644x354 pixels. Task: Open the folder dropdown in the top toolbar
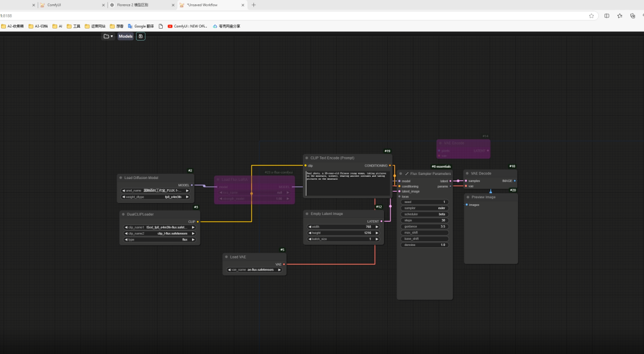tap(108, 36)
